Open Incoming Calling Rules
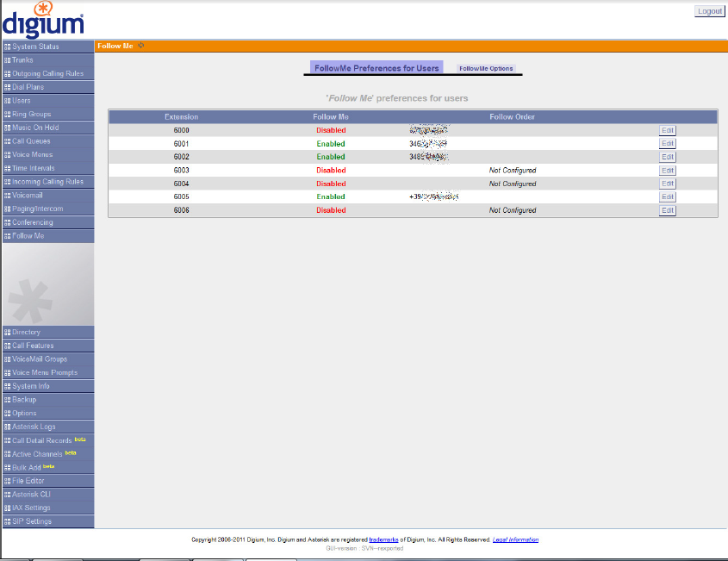The height and width of the screenshot is (561, 728). pos(48,182)
